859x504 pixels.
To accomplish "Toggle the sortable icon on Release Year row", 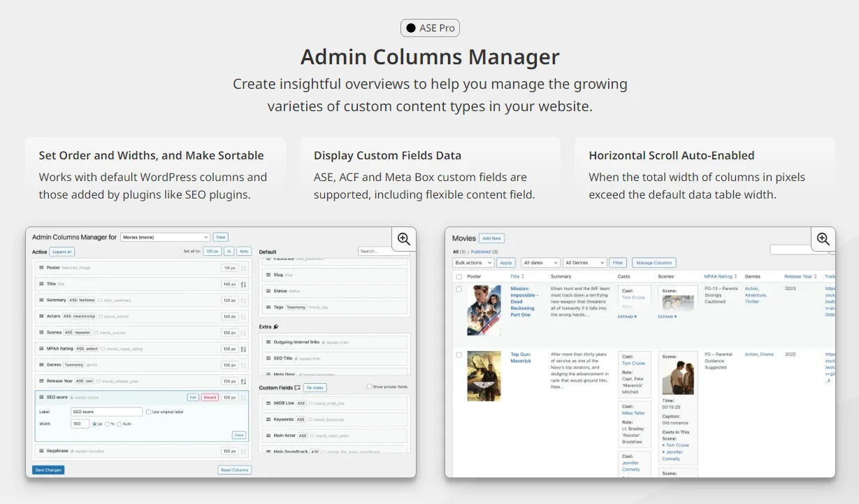I will point(243,381).
